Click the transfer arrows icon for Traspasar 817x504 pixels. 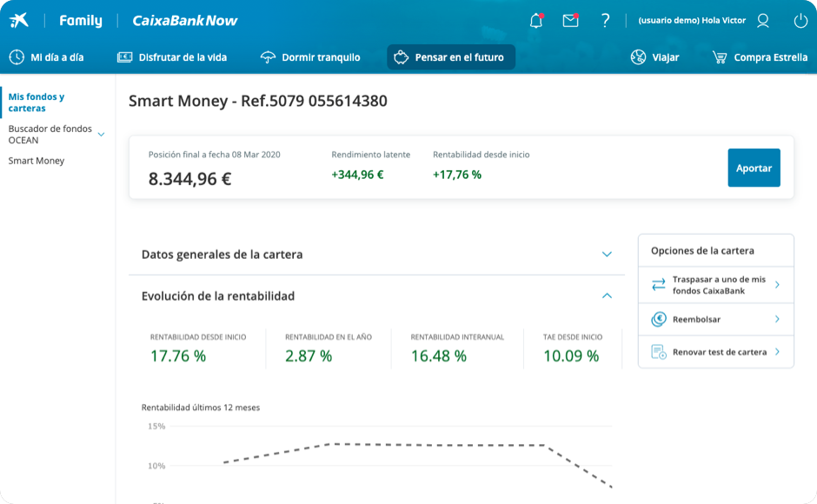tap(659, 284)
